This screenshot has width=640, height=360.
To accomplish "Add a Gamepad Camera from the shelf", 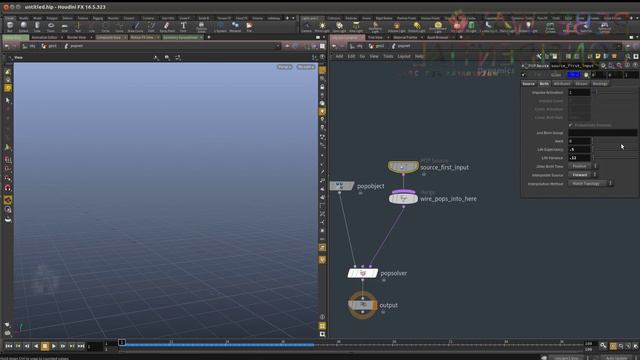I will (x=604, y=27).
